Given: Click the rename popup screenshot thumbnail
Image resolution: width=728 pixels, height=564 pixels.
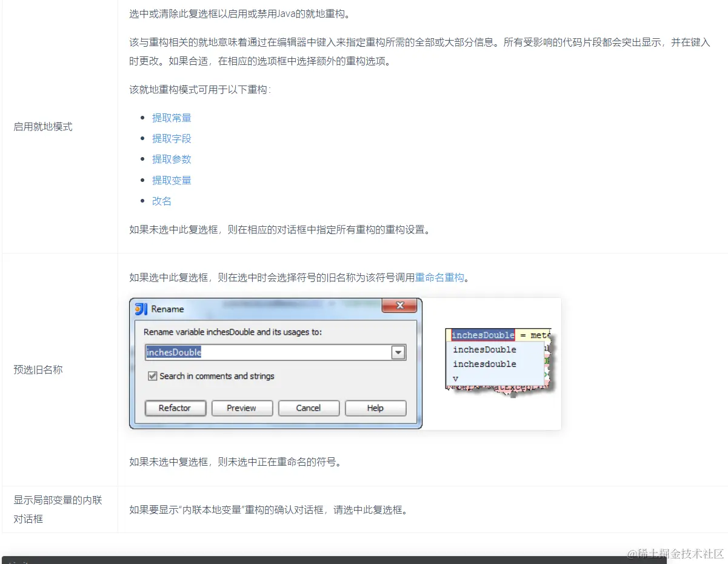Looking at the screenshot, I should [x=499, y=363].
